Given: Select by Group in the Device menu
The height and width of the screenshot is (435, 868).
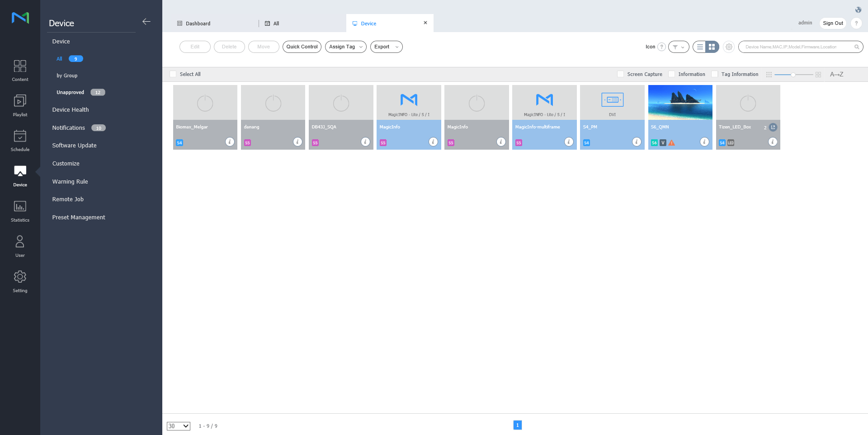Looking at the screenshot, I should 67,76.
